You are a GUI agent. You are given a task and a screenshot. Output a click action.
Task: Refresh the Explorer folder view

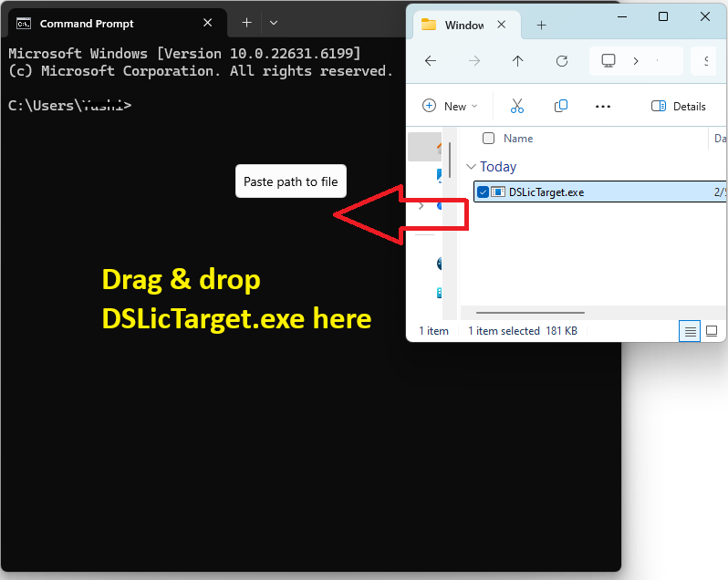[562, 61]
